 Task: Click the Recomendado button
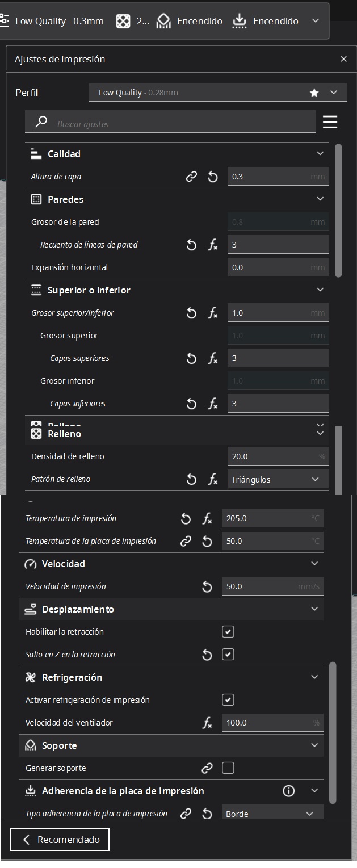(x=60, y=840)
